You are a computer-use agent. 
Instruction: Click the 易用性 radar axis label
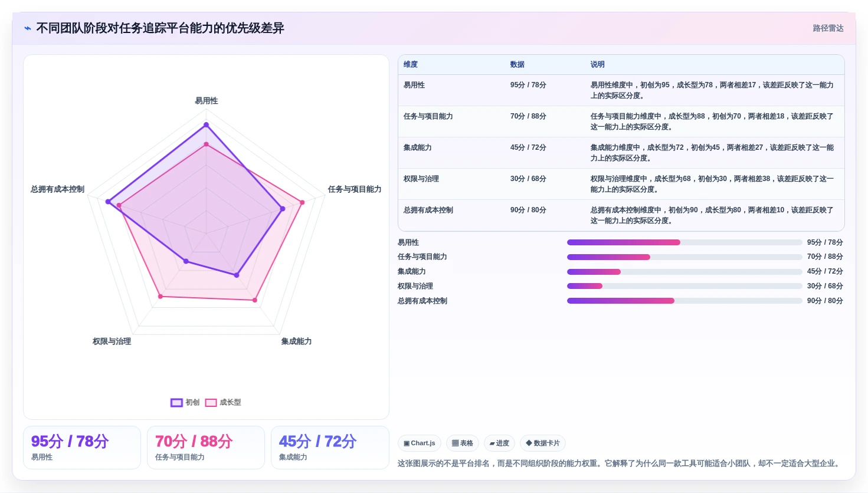207,101
